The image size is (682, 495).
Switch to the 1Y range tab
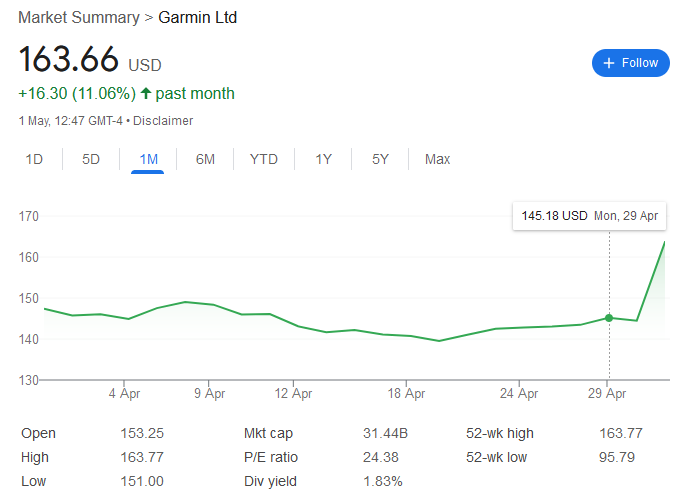pyautogui.click(x=323, y=159)
